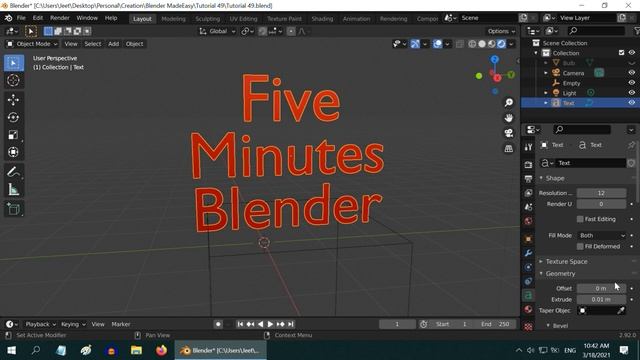Select the Transform tool in the viewport toolbar
Viewport: 640px width, 360px height.
pyautogui.click(x=13, y=152)
